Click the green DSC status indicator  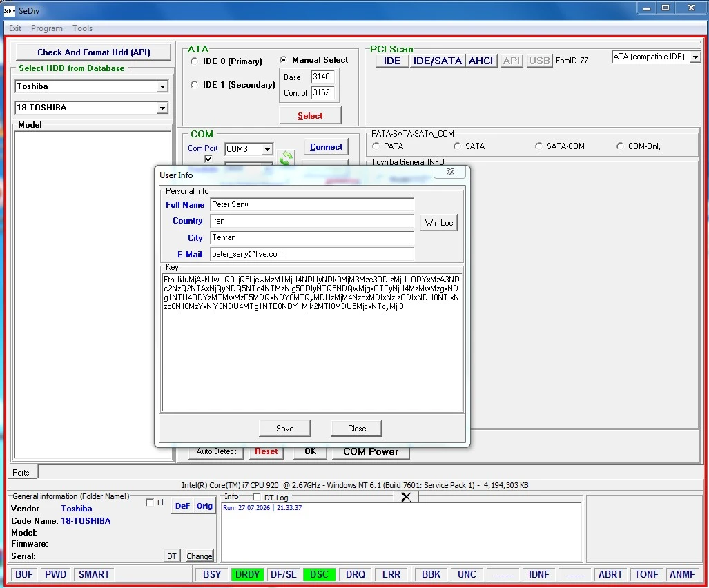coord(319,574)
